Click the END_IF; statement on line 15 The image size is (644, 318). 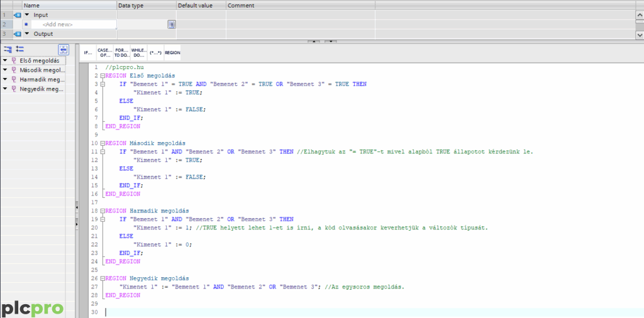(131, 185)
